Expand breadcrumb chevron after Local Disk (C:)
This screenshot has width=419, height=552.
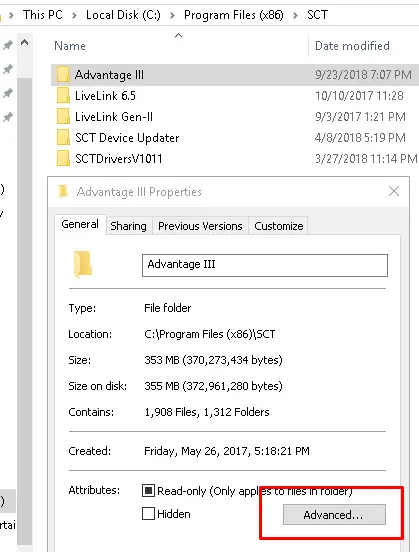[172, 15]
